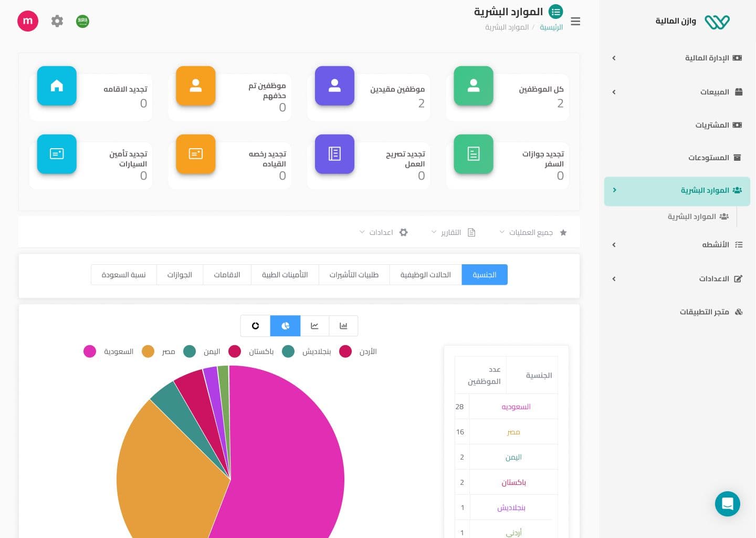Click the purple resident employees icon
The height and width of the screenshot is (538, 756).
point(334,86)
